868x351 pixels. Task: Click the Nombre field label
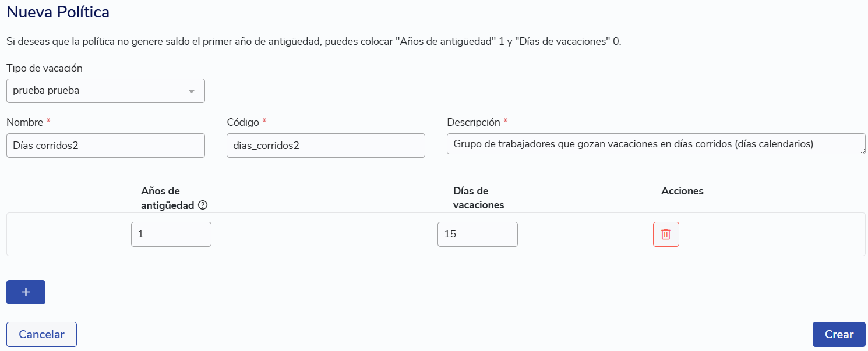pyautogui.click(x=25, y=122)
